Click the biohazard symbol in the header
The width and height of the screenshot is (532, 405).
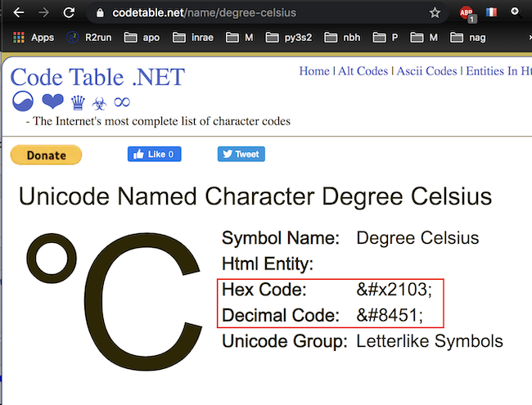98,103
